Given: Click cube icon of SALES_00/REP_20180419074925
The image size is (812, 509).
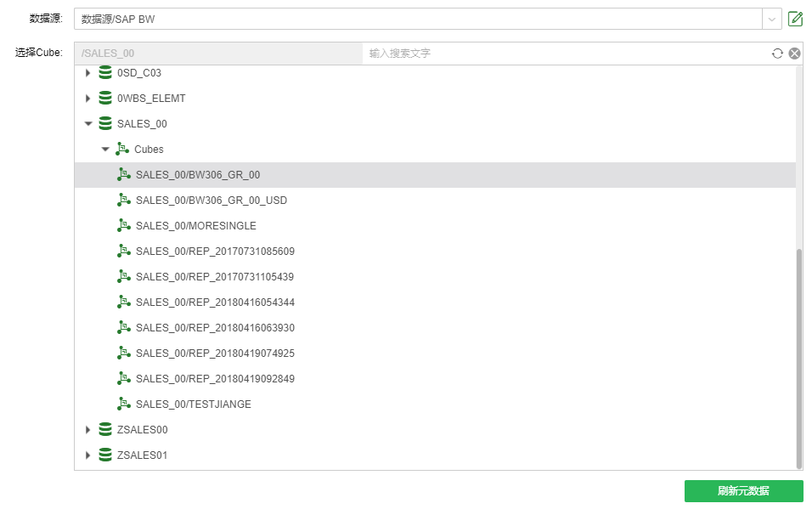Looking at the screenshot, I should [124, 352].
